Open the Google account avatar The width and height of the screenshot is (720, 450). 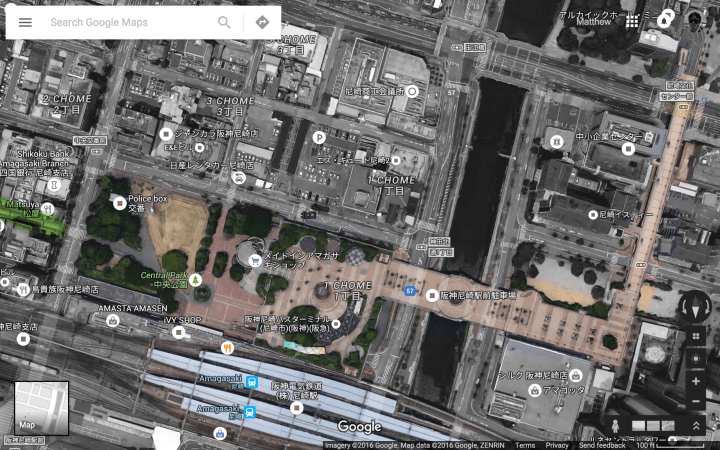(x=695, y=20)
